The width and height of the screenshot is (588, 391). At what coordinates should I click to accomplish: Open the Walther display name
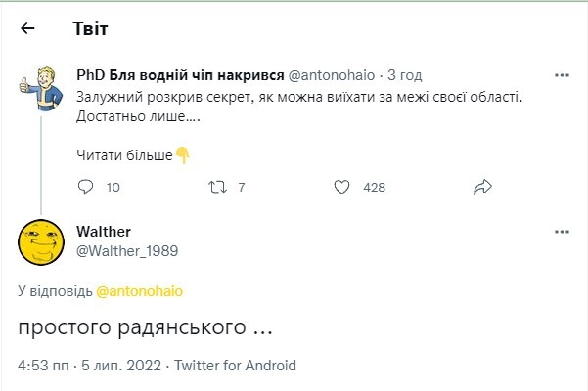[104, 231]
